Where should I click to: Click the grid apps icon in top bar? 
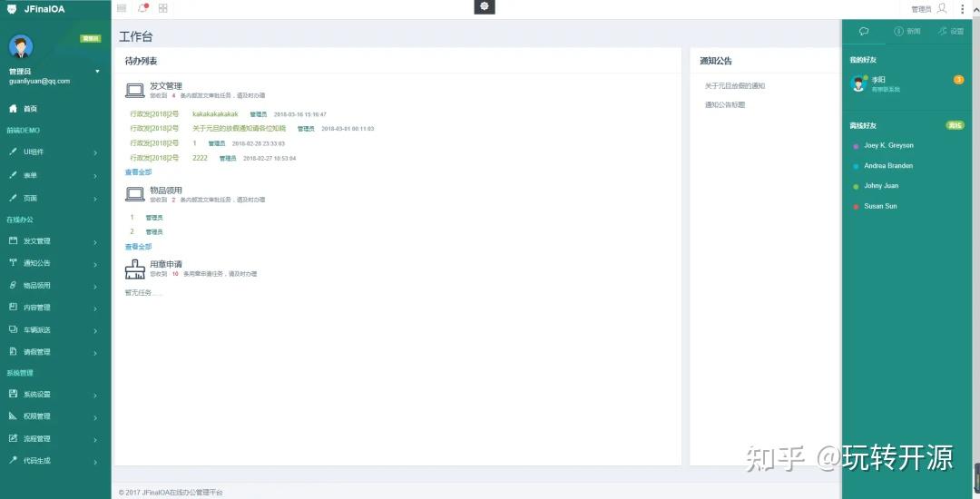[x=163, y=8]
